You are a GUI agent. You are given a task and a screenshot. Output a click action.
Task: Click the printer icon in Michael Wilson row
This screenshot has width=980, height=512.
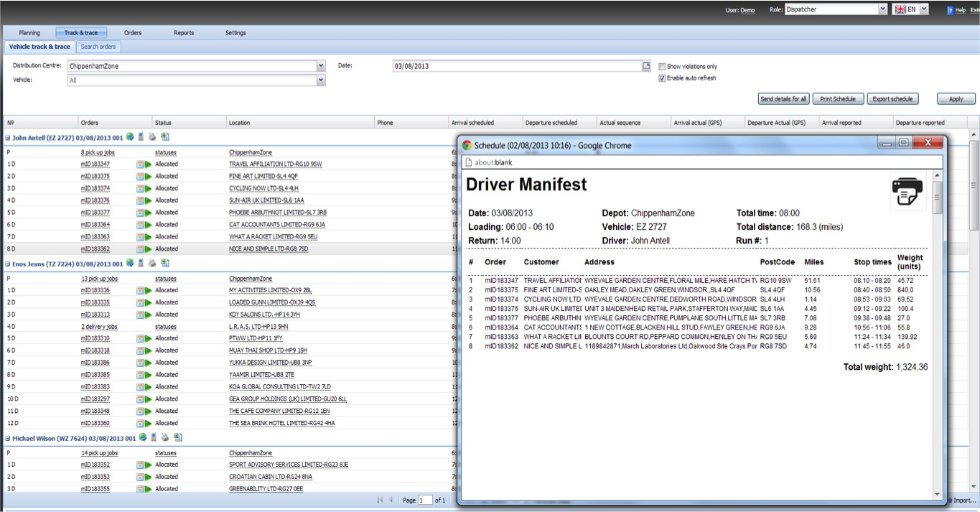164,437
